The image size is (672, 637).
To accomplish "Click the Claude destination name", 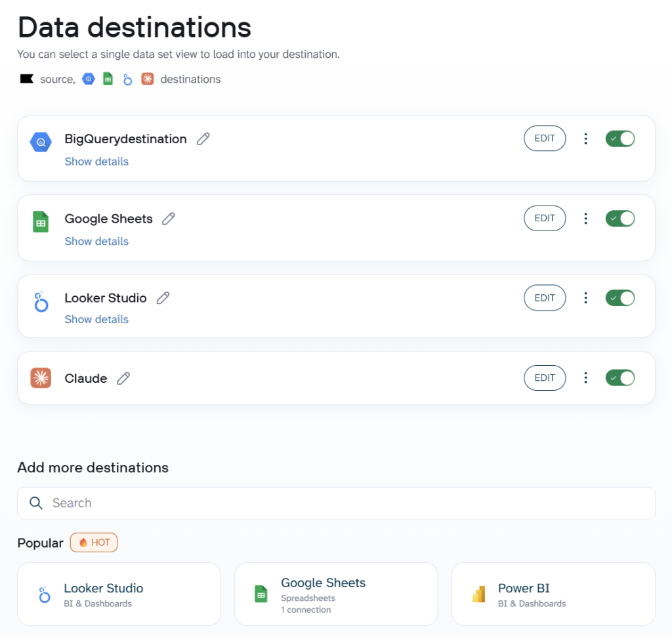I will [86, 378].
